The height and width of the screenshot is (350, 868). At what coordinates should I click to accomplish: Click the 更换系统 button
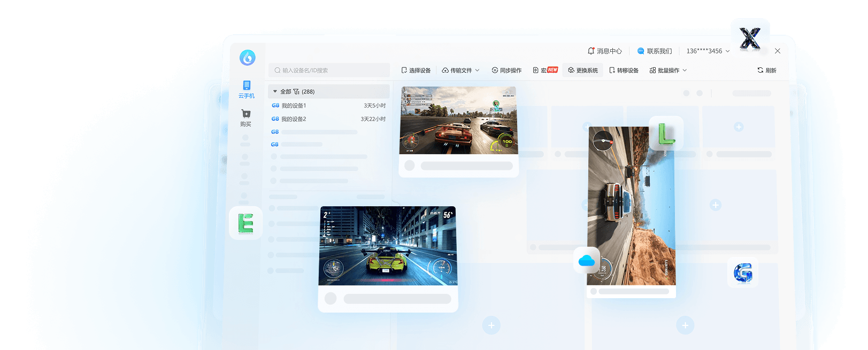click(582, 71)
